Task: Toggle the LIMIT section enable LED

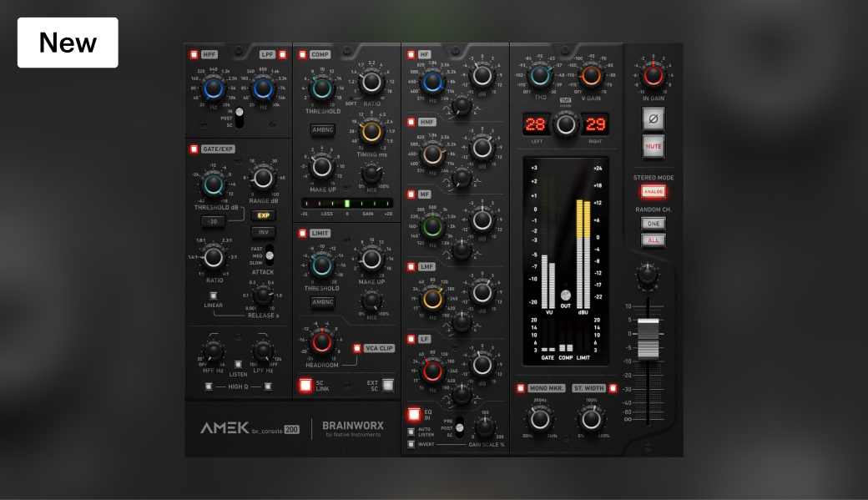Action: pos(302,233)
